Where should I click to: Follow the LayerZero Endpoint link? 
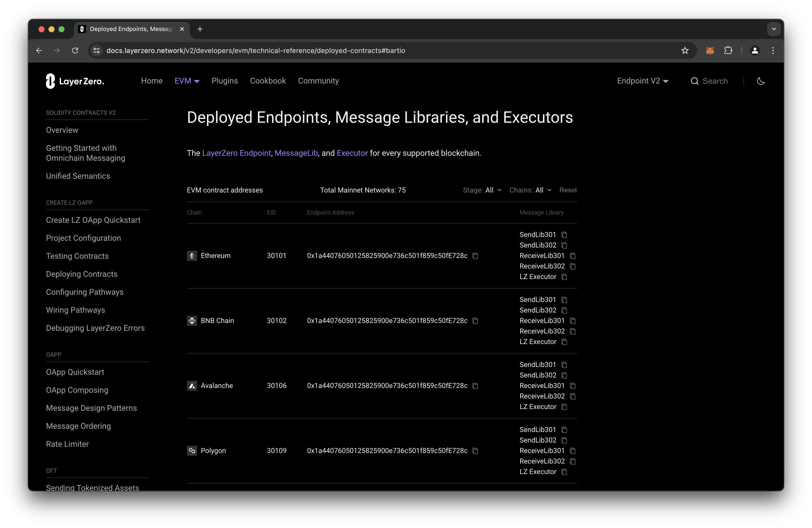pos(236,153)
